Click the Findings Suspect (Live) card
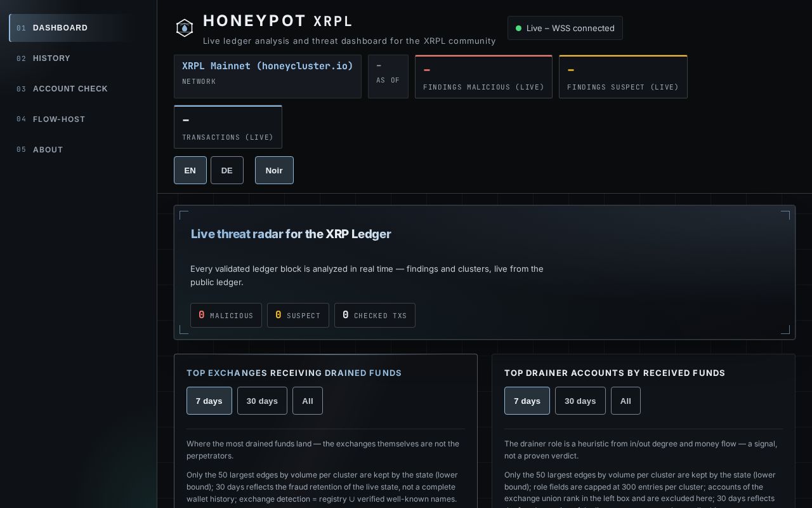Screen dimensions: 812x508 pyautogui.click(x=623, y=76)
